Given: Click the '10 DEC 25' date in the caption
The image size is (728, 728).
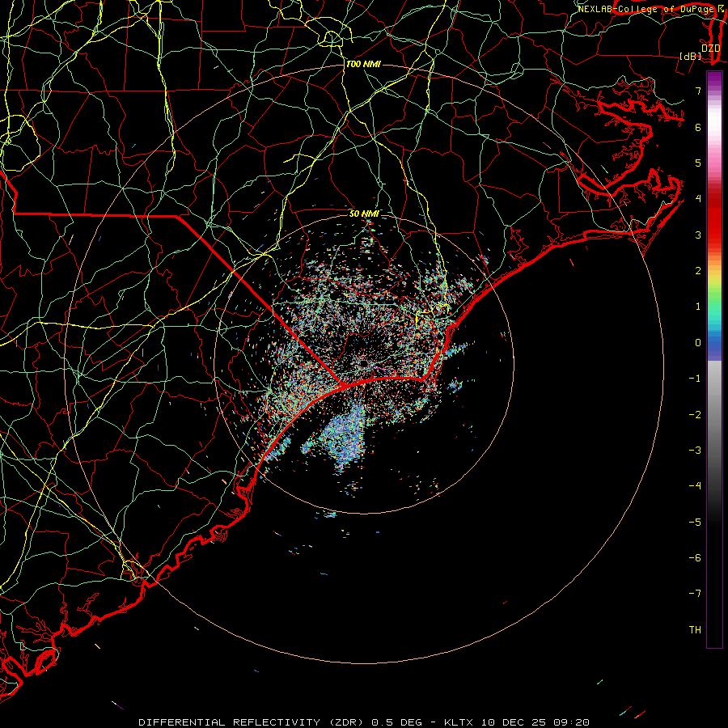Looking at the screenshot, I should (513, 722).
